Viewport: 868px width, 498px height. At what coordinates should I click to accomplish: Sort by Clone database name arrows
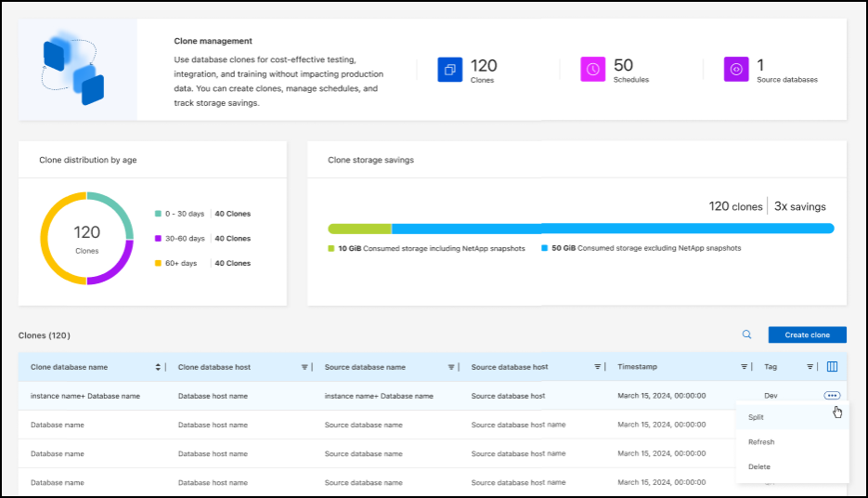tap(158, 367)
